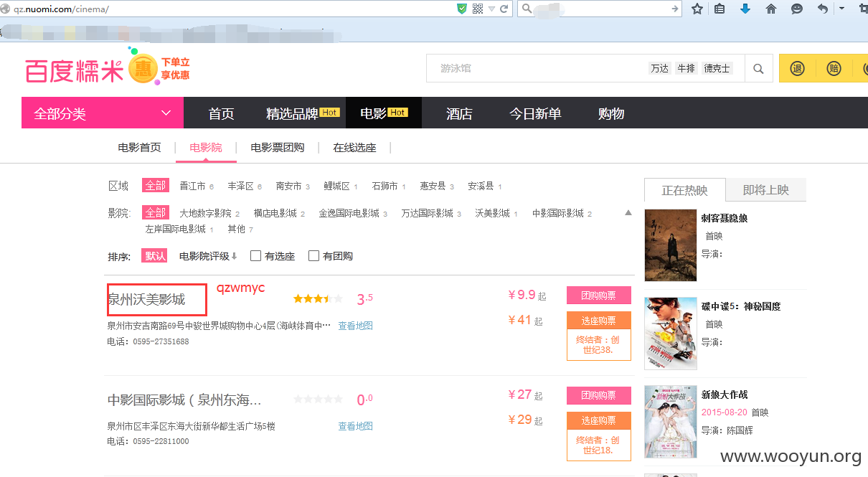
Task: Expand the 全部分类 category dropdown
Action: pyautogui.click(x=103, y=113)
